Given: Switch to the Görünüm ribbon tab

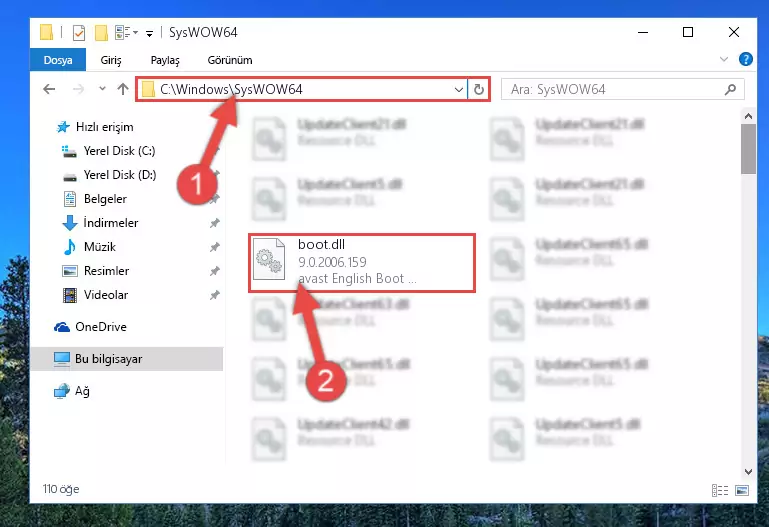Looking at the screenshot, I should [x=230, y=60].
